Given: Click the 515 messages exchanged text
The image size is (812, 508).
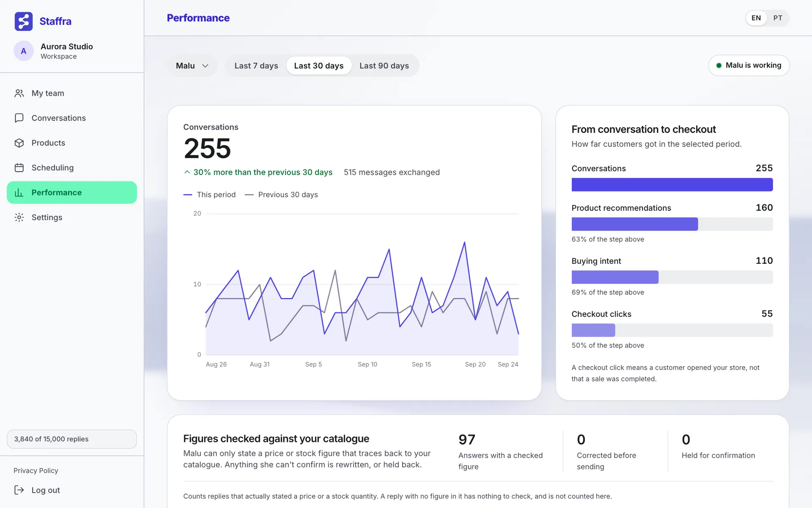Looking at the screenshot, I should pyautogui.click(x=392, y=172).
